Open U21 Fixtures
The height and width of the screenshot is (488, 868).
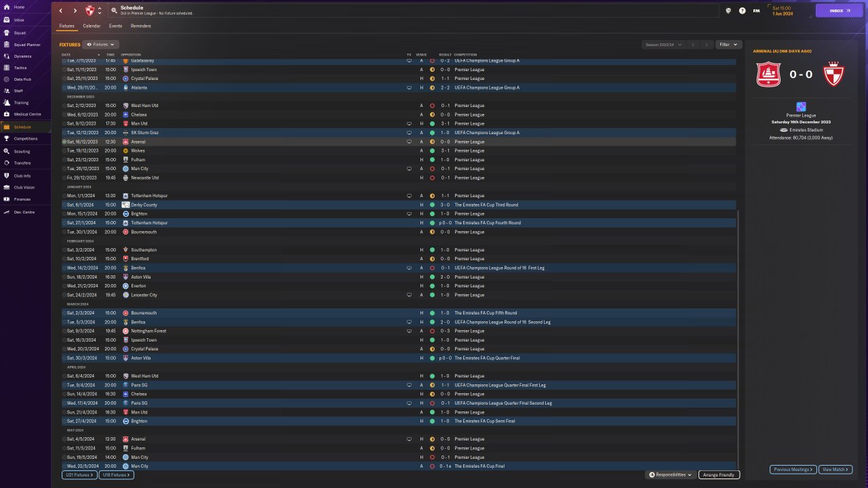click(79, 475)
